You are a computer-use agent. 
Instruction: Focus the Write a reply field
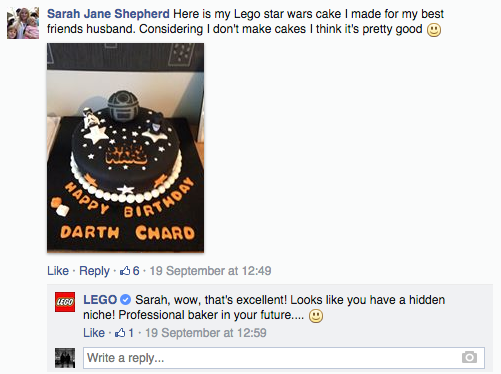(x=284, y=358)
